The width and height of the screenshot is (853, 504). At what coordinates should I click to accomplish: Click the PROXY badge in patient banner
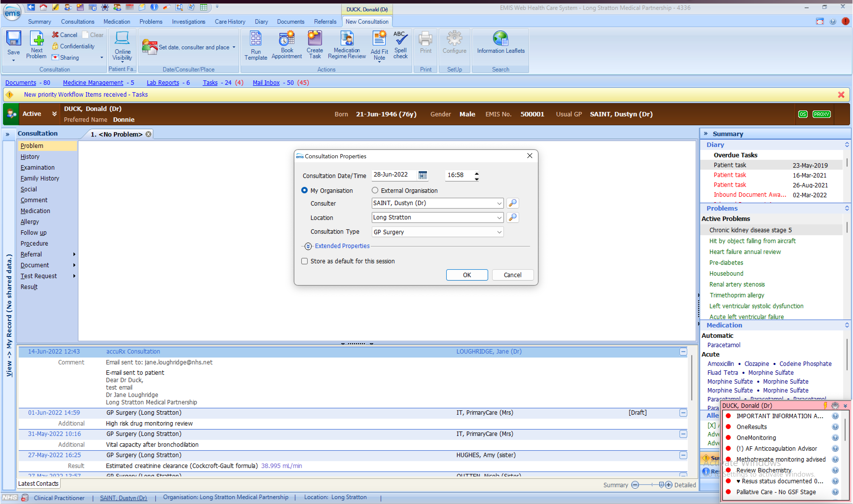pos(821,114)
